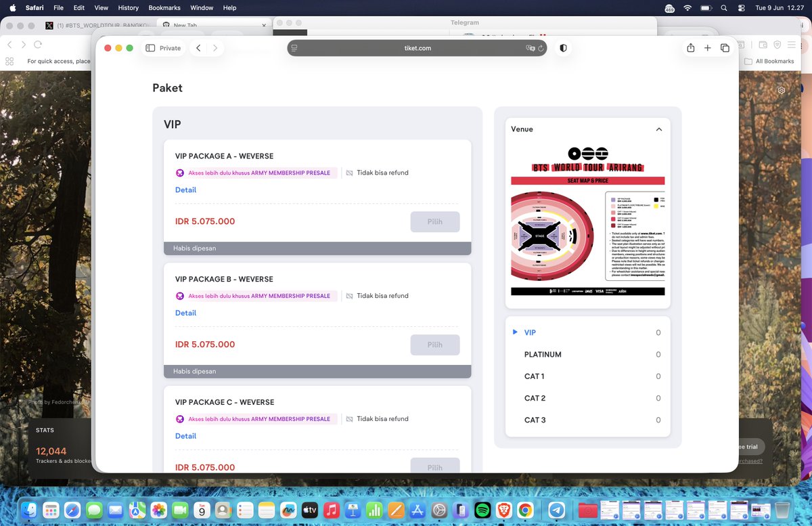Click the tiket.com address field
The image size is (812, 526).
click(x=418, y=48)
